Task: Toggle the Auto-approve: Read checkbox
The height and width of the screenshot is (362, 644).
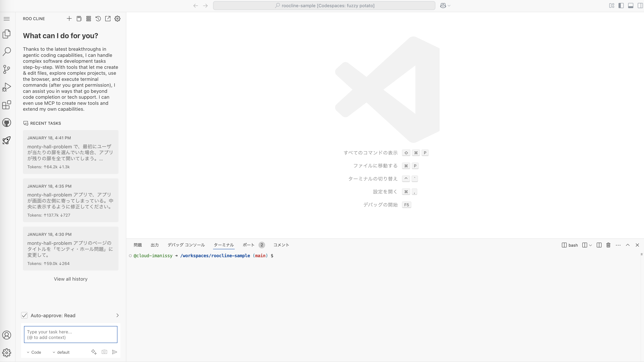Action: point(24,315)
